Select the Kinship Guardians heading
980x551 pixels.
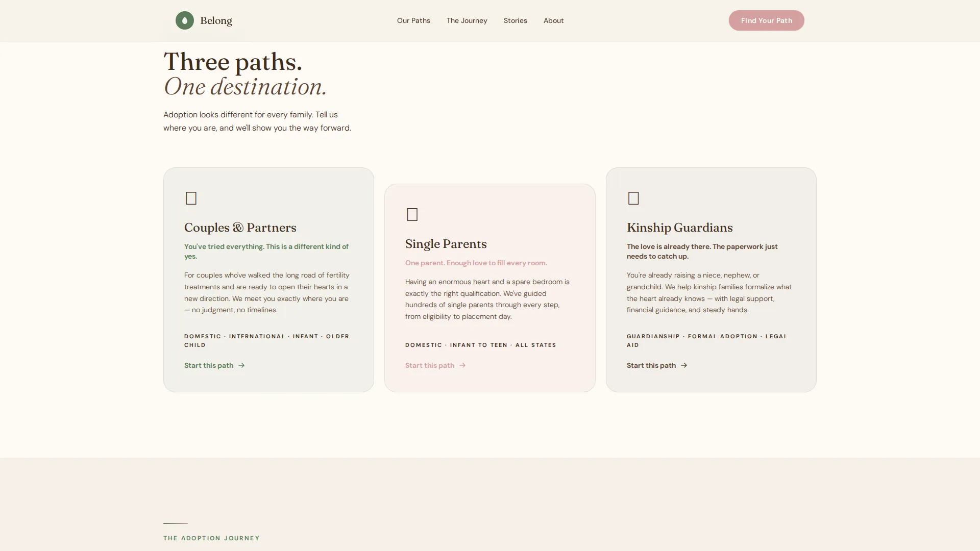(x=679, y=227)
